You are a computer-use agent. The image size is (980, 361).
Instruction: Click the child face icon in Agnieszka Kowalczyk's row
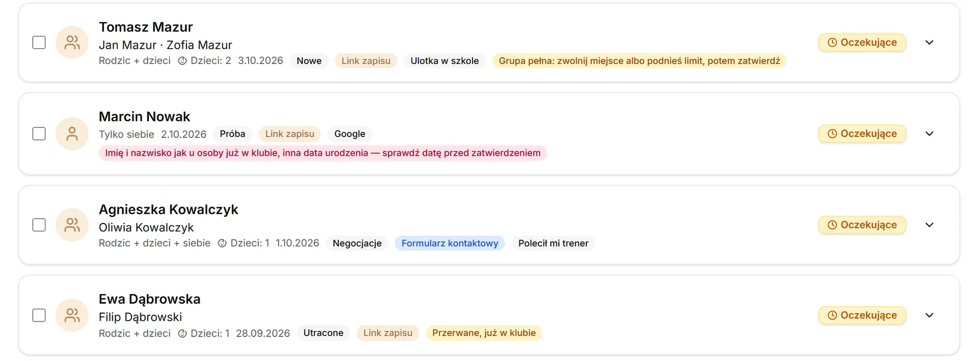tap(222, 243)
